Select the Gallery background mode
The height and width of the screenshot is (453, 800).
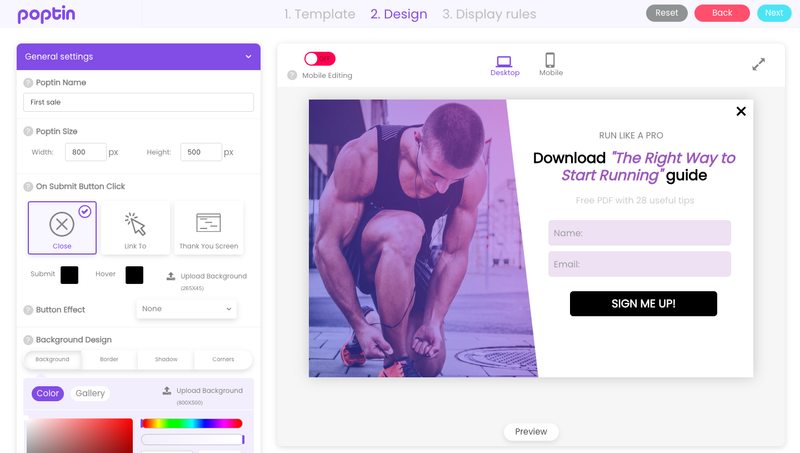click(90, 393)
